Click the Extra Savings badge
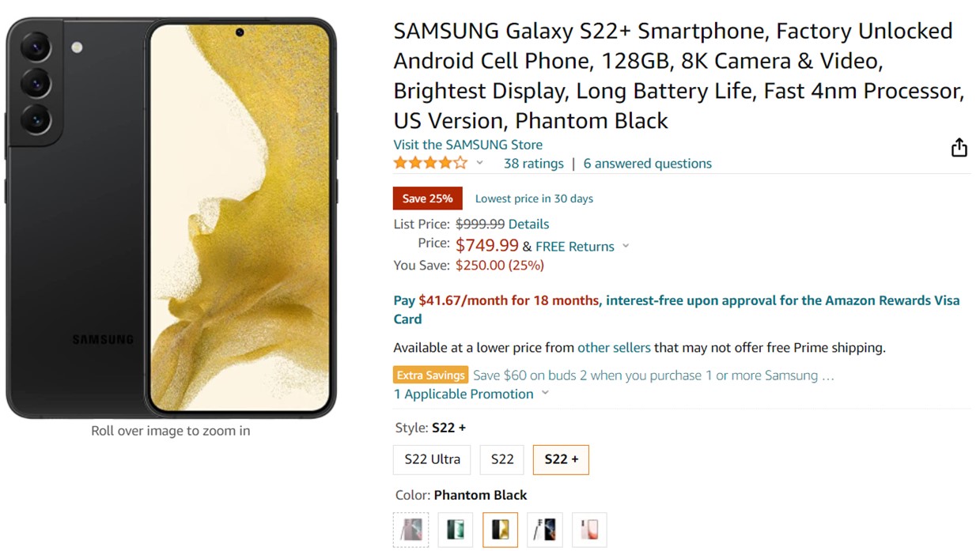The height and width of the screenshot is (551, 980). tap(431, 376)
